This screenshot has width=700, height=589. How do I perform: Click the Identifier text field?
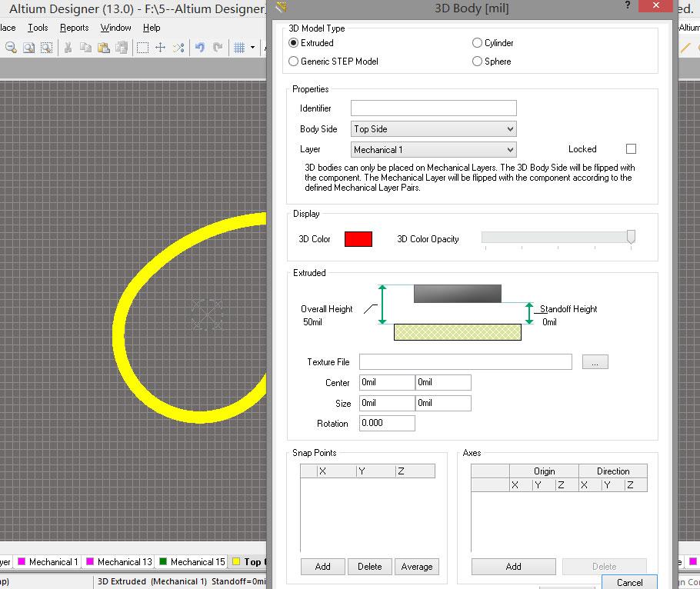tap(433, 108)
